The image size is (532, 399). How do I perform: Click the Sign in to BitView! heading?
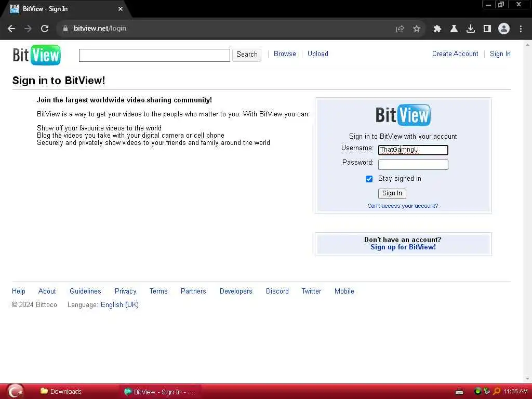pos(58,81)
